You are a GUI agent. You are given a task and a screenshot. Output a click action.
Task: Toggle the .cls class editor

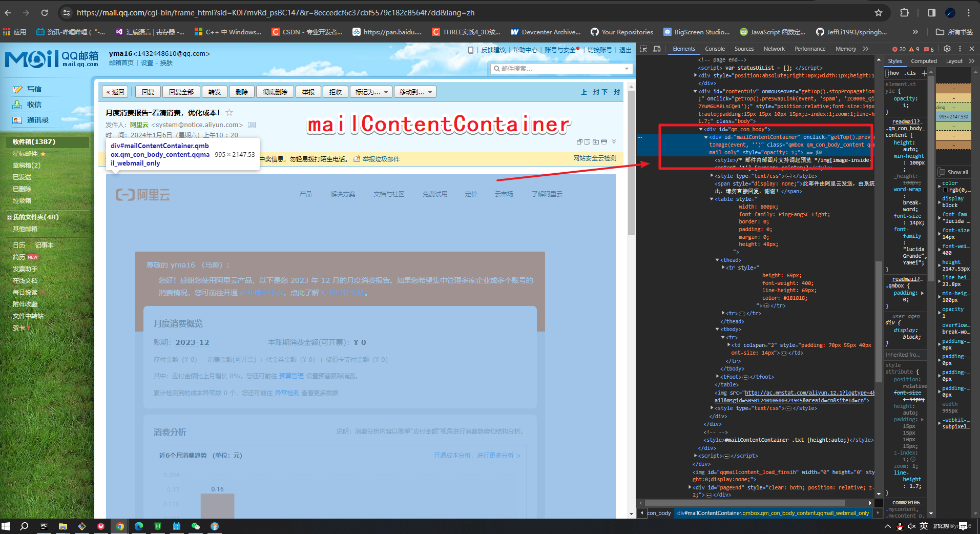click(911, 73)
